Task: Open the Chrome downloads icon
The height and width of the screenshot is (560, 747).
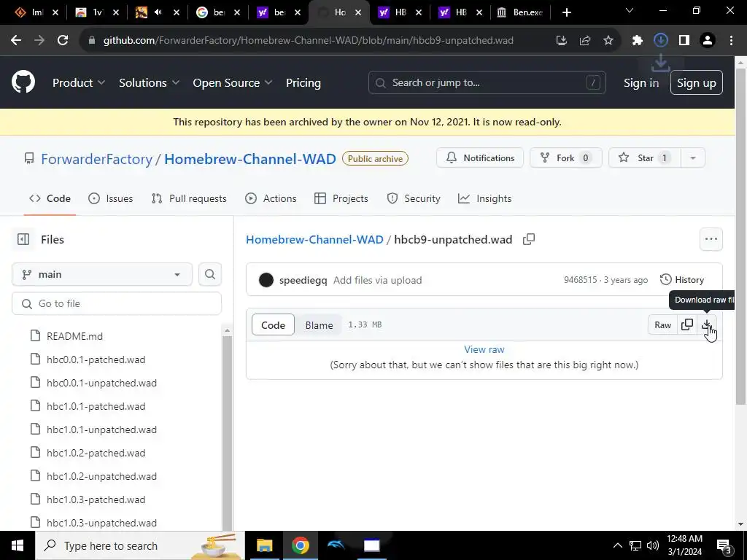Action: (661, 41)
